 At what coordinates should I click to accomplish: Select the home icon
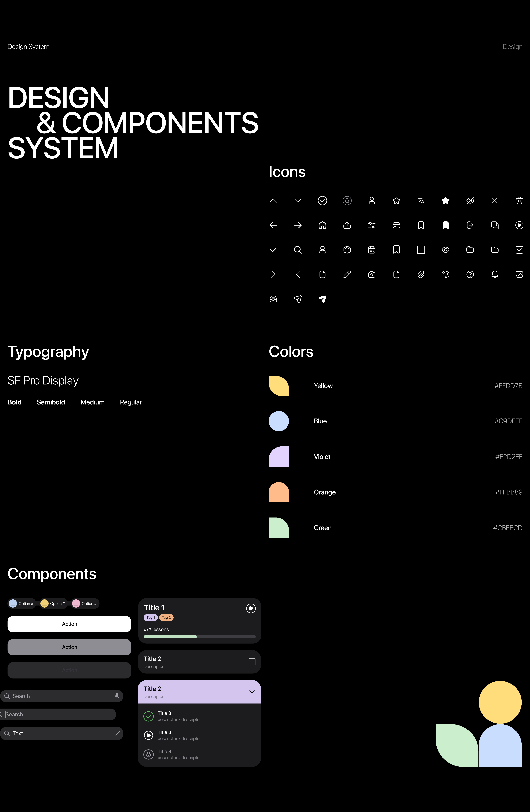click(322, 225)
